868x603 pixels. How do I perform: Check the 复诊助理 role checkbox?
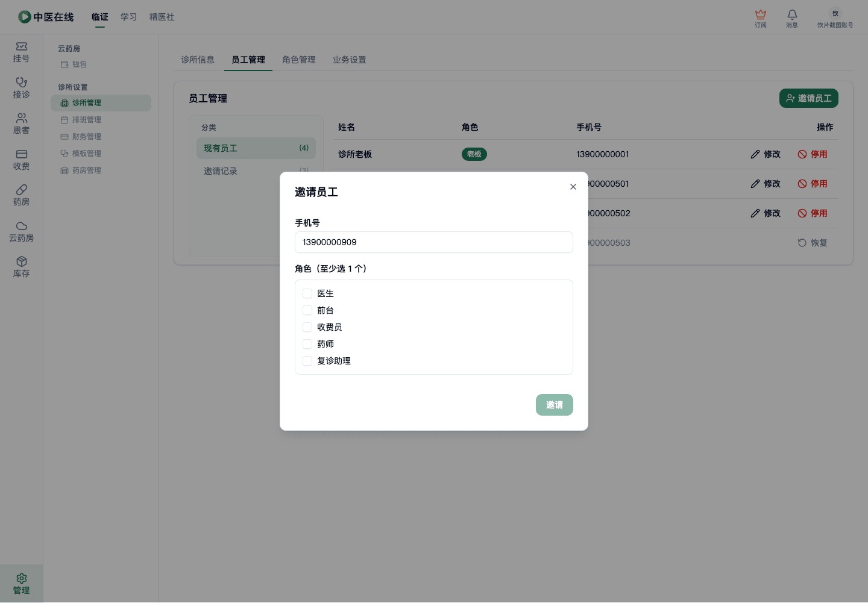tap(307, 361)
